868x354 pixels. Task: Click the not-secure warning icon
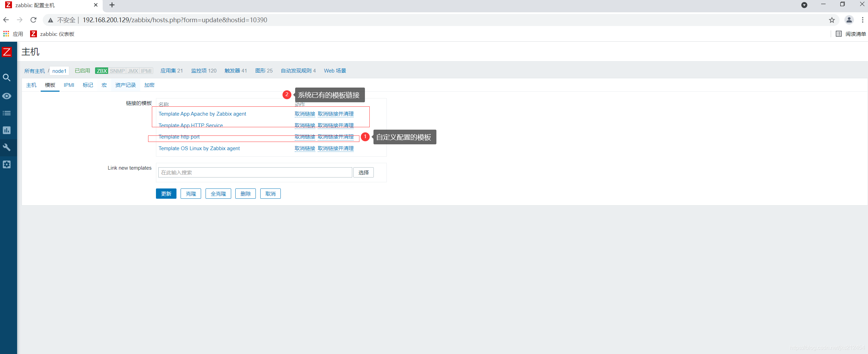coord(51,20)
